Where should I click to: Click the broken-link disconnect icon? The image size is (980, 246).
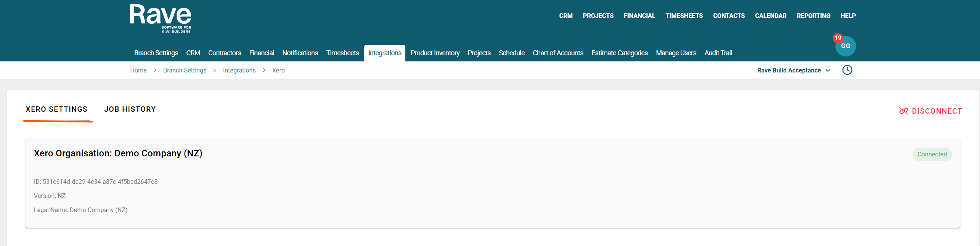pyautogui.click(x=903, y=111)
